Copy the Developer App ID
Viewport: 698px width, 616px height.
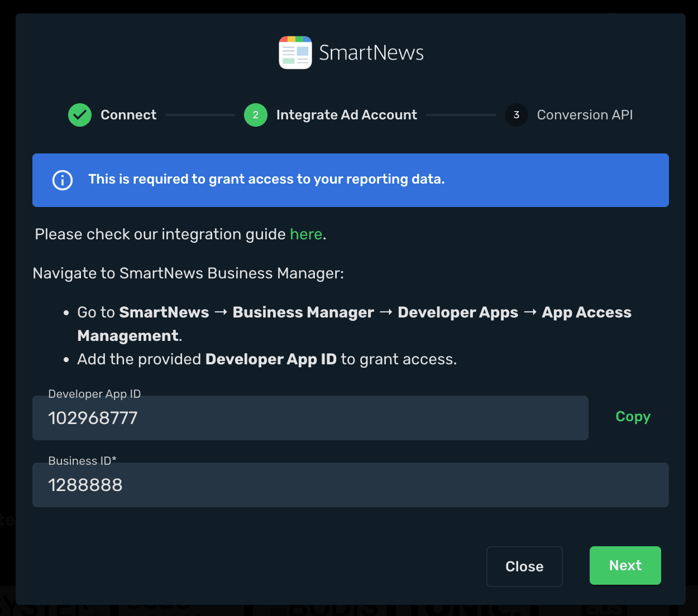click(x=633, y=417)
